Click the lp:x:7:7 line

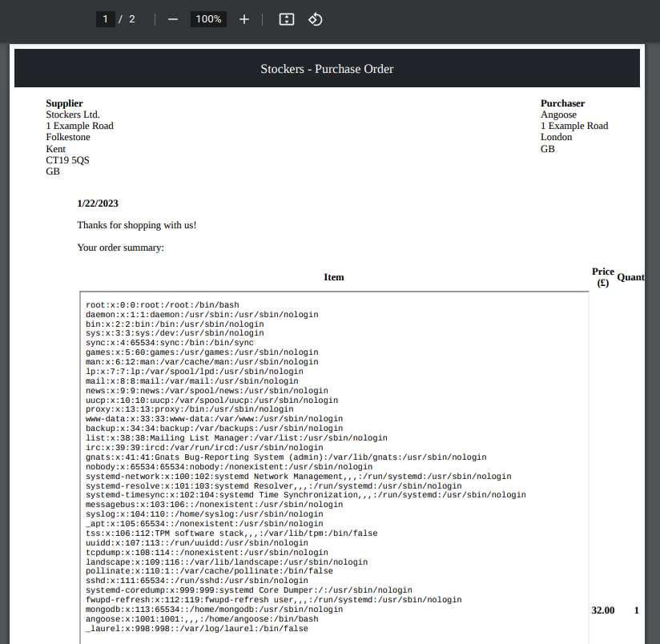pos(195,372)
